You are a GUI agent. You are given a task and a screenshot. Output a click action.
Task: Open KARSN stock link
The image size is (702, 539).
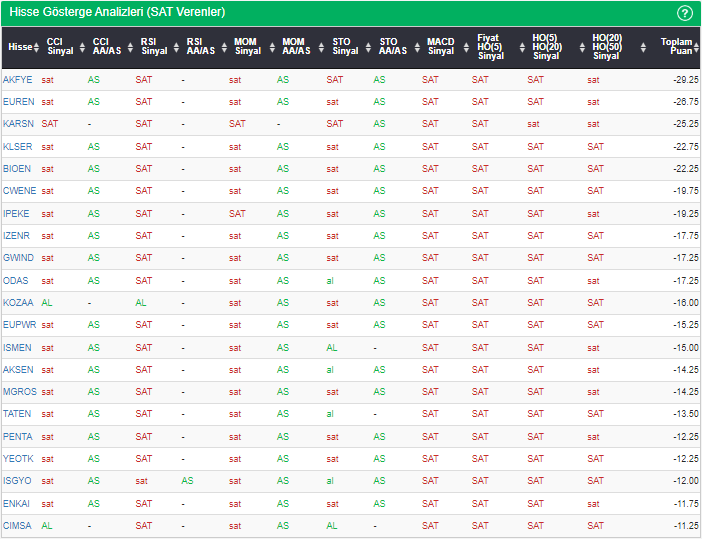pos(18,124)
